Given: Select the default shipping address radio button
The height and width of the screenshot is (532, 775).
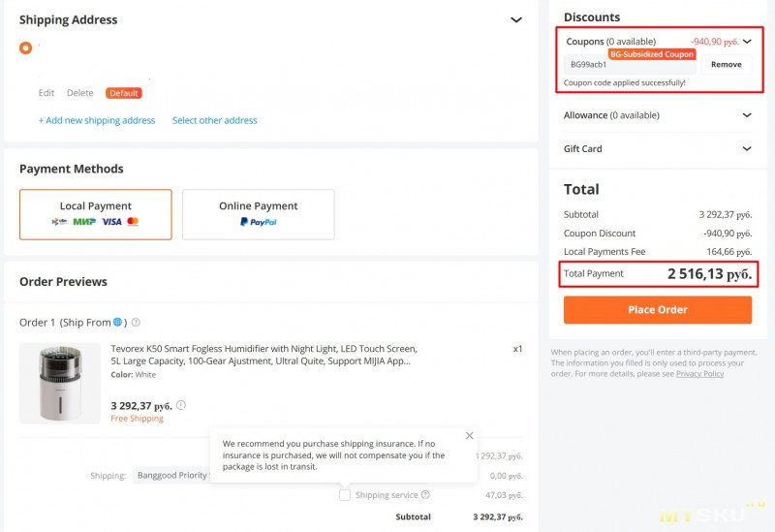Looking at the screenshot, I should coord(25,47).
